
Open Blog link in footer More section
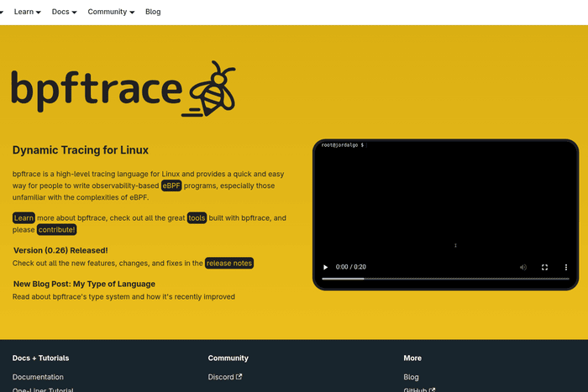pyautogui.click(x=411, y=377)
